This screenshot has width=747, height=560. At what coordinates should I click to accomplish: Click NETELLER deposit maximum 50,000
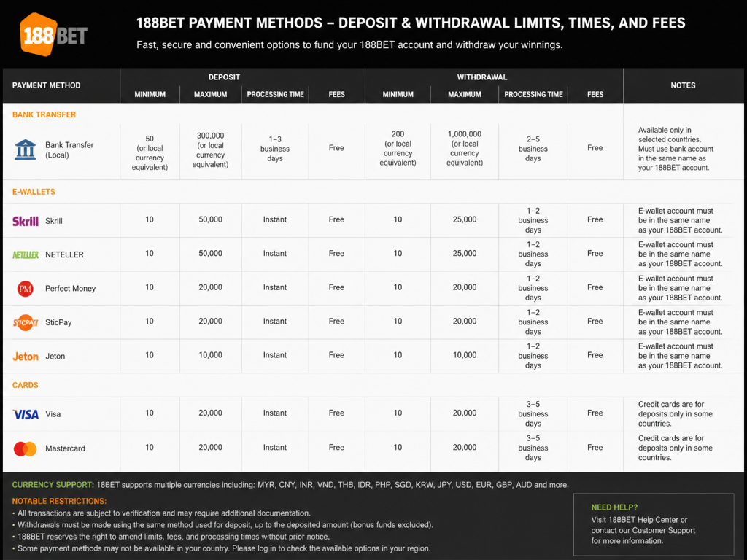tap(210, 253)
